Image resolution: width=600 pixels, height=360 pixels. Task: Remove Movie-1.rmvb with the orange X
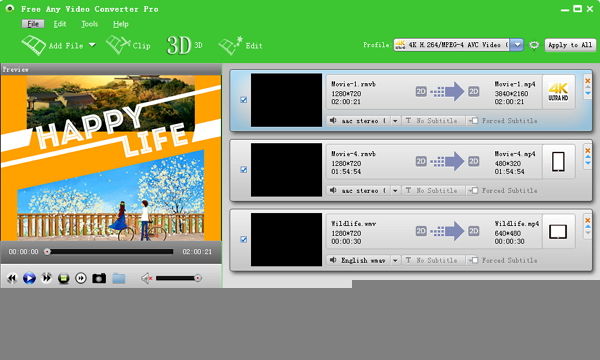pyautogui.click(x=588, y=81)
